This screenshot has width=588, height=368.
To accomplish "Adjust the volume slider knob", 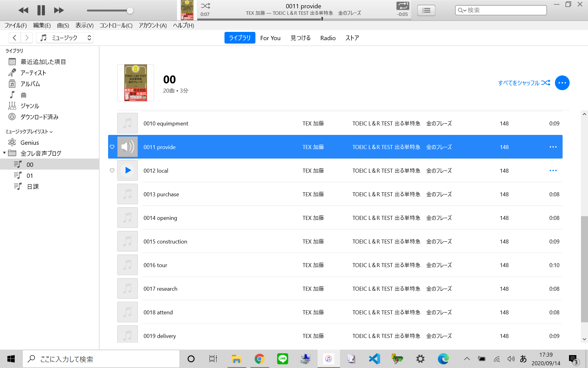I will click(x=130, y=11).
